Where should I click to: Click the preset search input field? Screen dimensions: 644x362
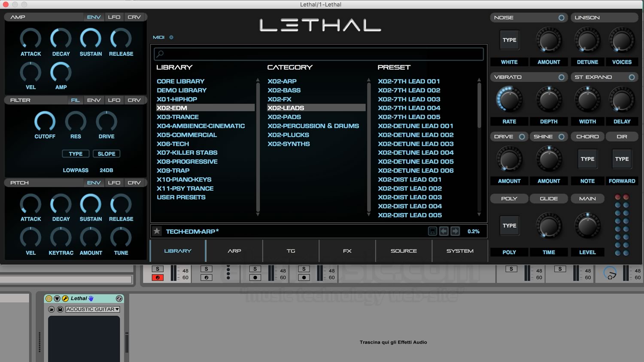(x=319, y=54)
